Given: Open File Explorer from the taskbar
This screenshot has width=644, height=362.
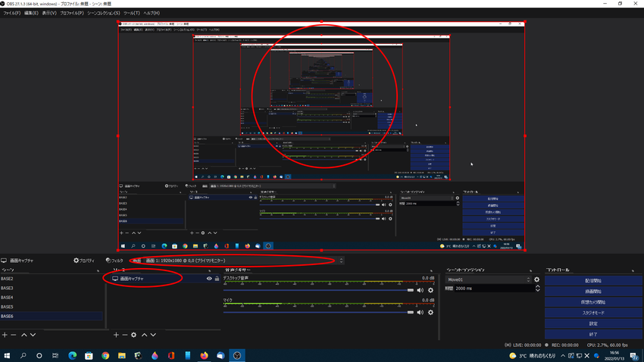Looking at the screenshot, I should click(x=121, y=355).
